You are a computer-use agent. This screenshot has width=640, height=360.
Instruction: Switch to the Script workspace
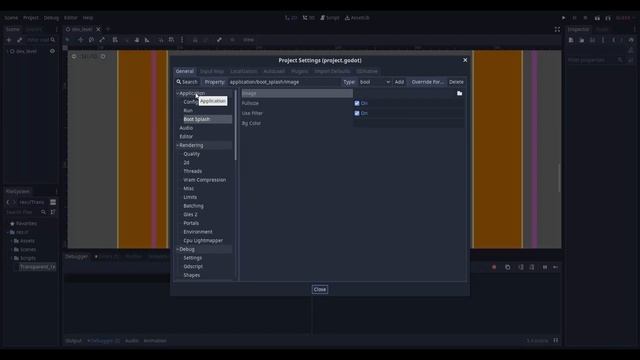(x=330, y=18)
